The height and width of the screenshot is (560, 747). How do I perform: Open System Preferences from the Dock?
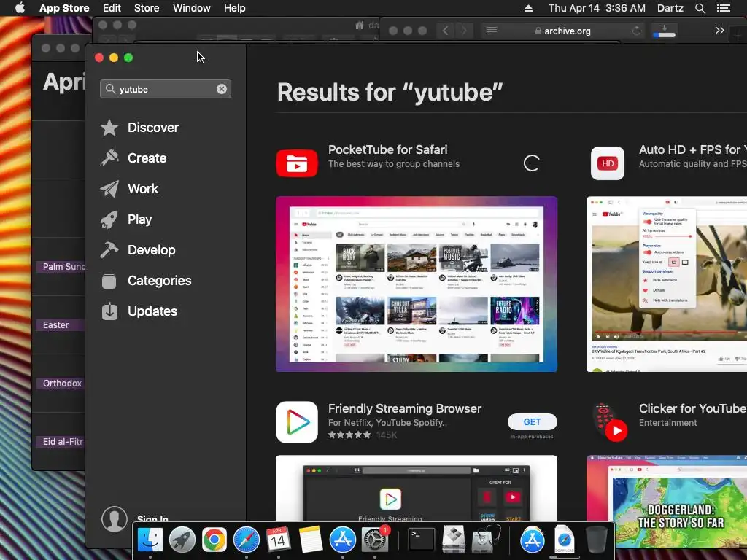tap(375, 540)
